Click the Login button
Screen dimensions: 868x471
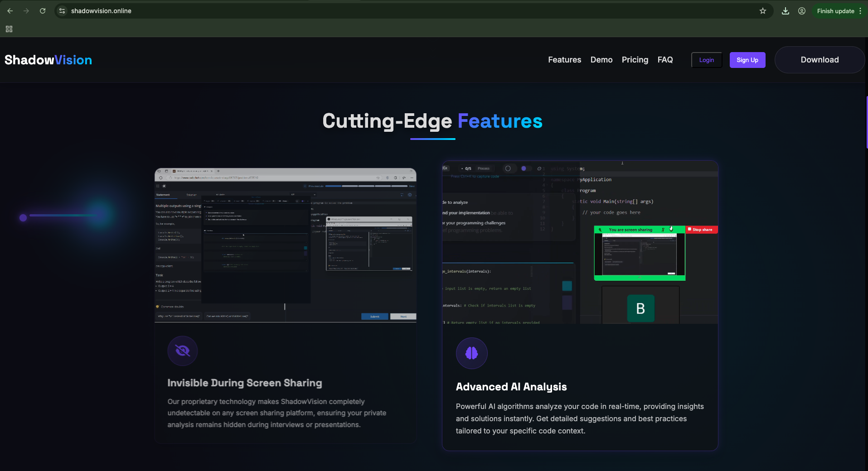click(706, 60)
